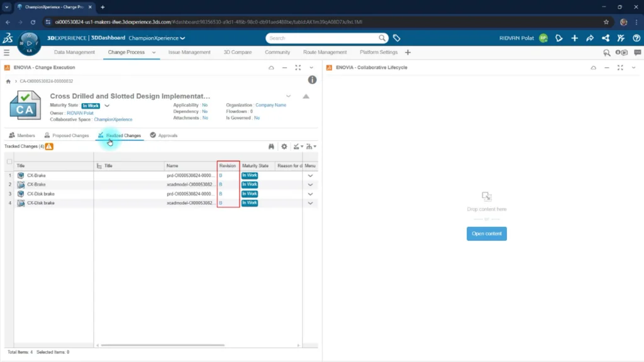This screenshot has height=362, width=644.
Task: Open the Help question mark icon
Action: click(636, 38)
